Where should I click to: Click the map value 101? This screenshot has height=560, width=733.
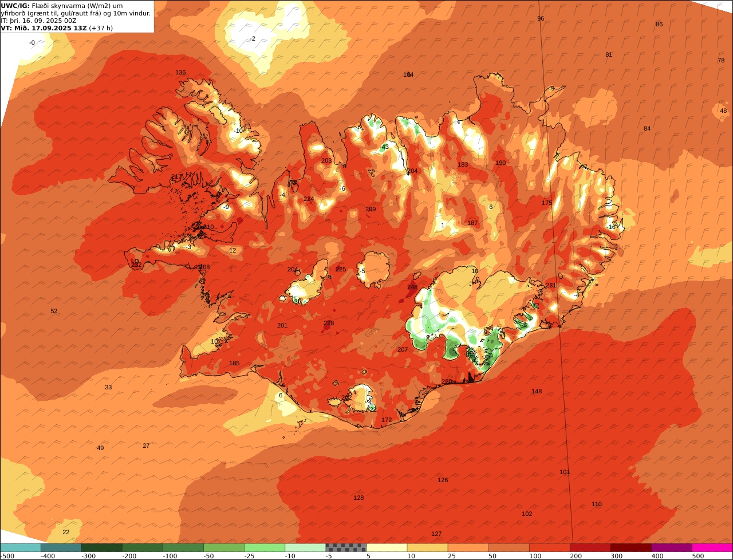pos(565,472)
